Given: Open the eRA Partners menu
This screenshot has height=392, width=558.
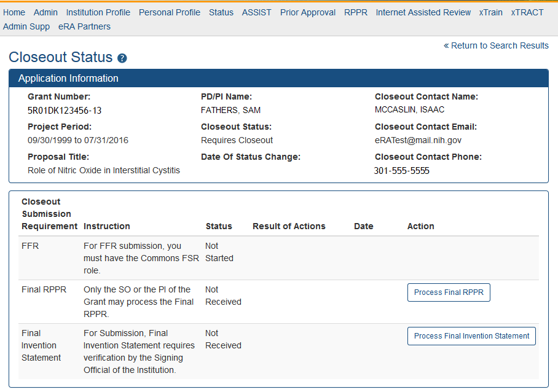Looking at the screenshot, I should [84, 26].
